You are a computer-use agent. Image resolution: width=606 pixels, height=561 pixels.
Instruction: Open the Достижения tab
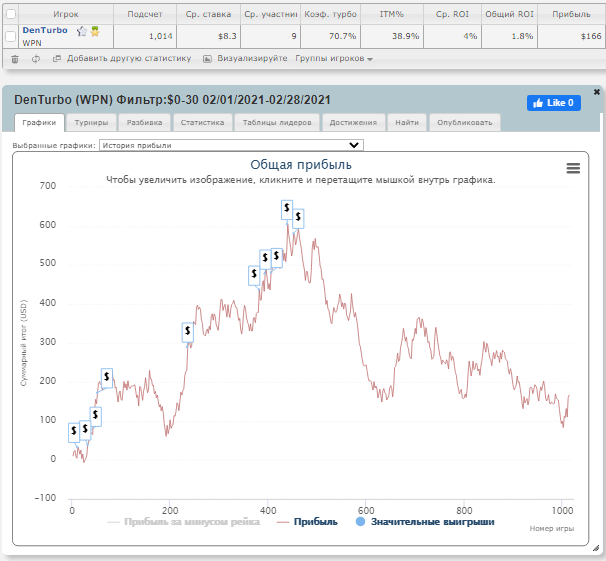[x=353, y=122]
